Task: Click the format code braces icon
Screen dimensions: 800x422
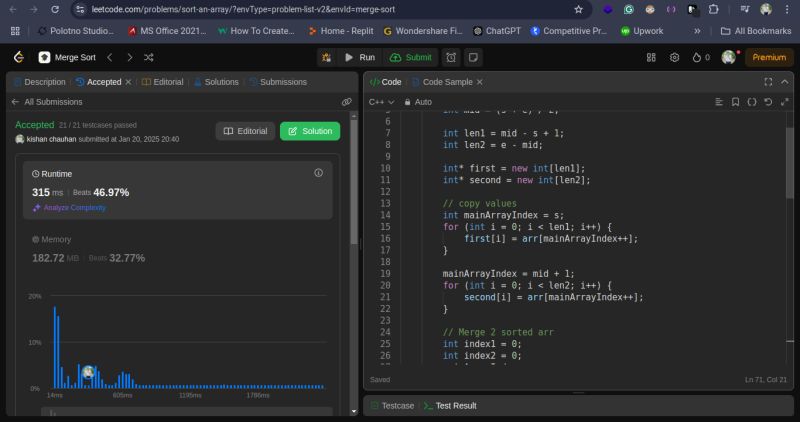Action: (x=751, y=102)
